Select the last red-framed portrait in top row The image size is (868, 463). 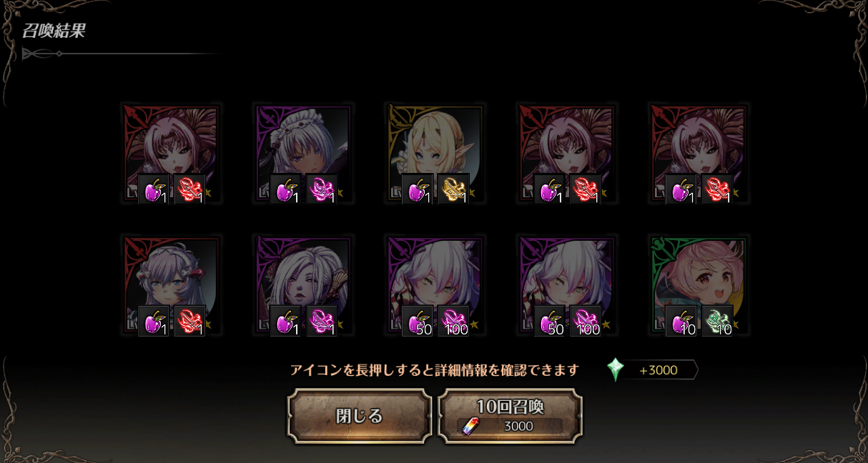tap(699, 153)
